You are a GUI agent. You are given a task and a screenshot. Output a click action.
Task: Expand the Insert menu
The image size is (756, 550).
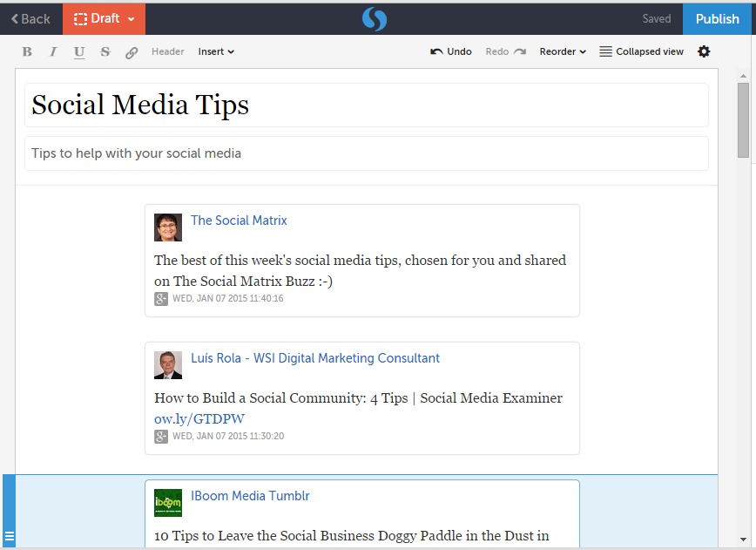tap(216, 51)
